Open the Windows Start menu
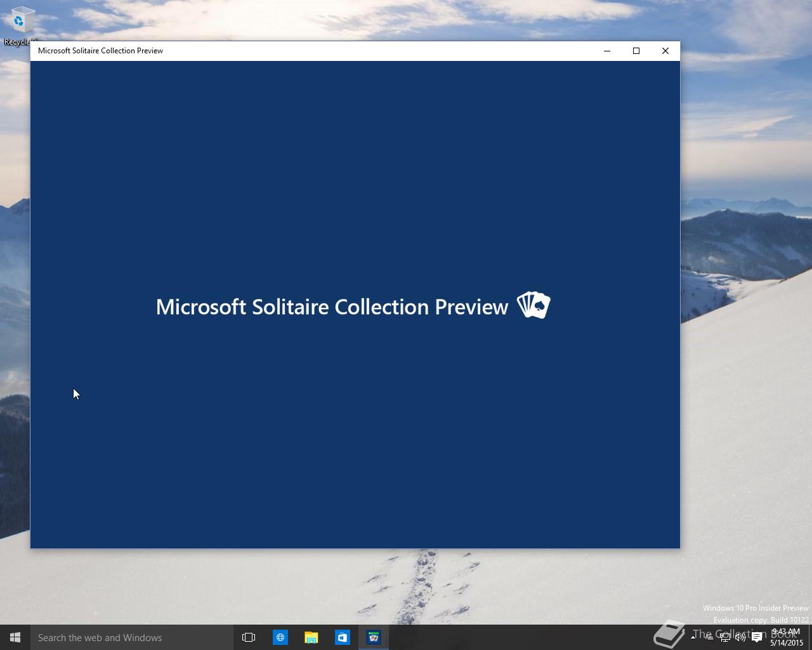Screen dimensions: 812x650 [15, 637]
